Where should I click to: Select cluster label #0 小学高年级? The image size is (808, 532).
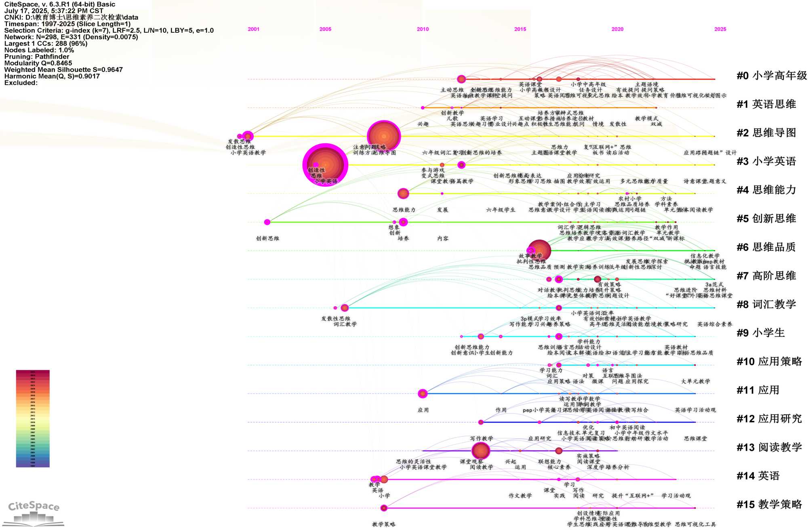(771, 76)
